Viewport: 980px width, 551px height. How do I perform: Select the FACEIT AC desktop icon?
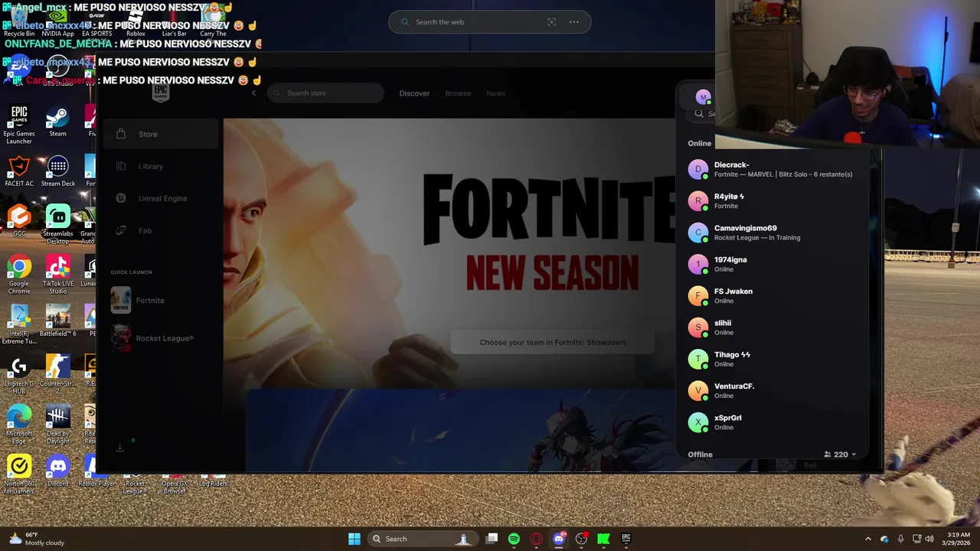coord(19,172)
